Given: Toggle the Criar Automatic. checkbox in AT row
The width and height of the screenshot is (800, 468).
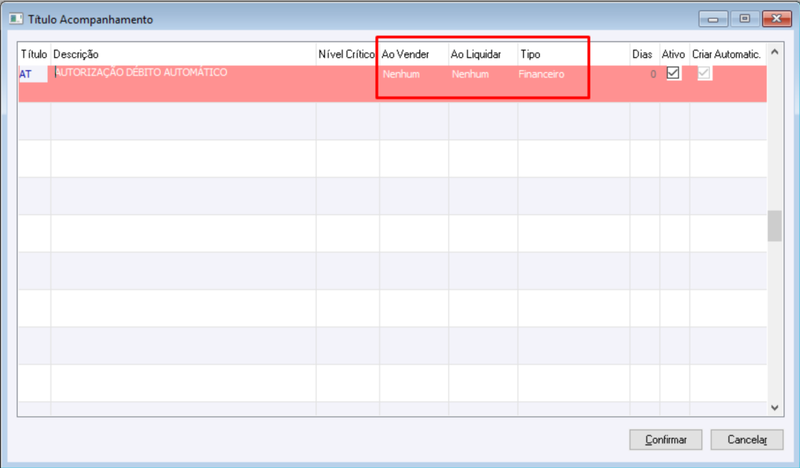Looking at the screenshot, I should [x=704, y=73].
